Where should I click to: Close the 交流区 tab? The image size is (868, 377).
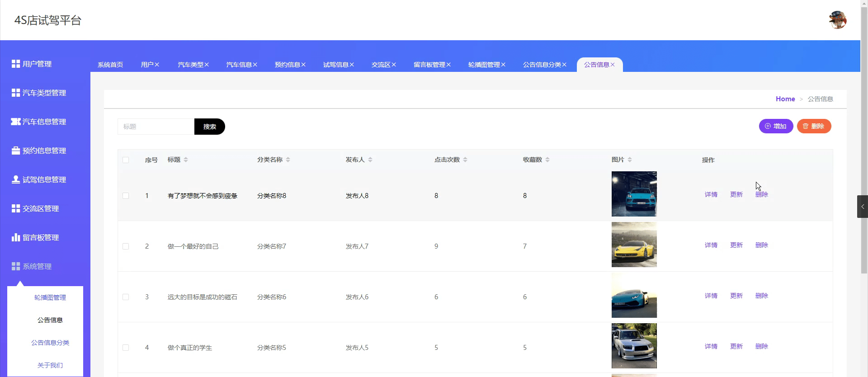[394, 65]
